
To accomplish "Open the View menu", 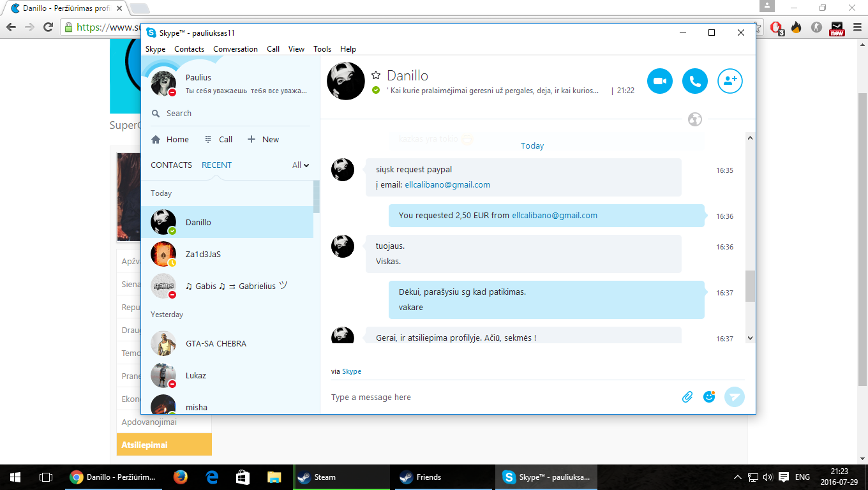I will 296,49.
